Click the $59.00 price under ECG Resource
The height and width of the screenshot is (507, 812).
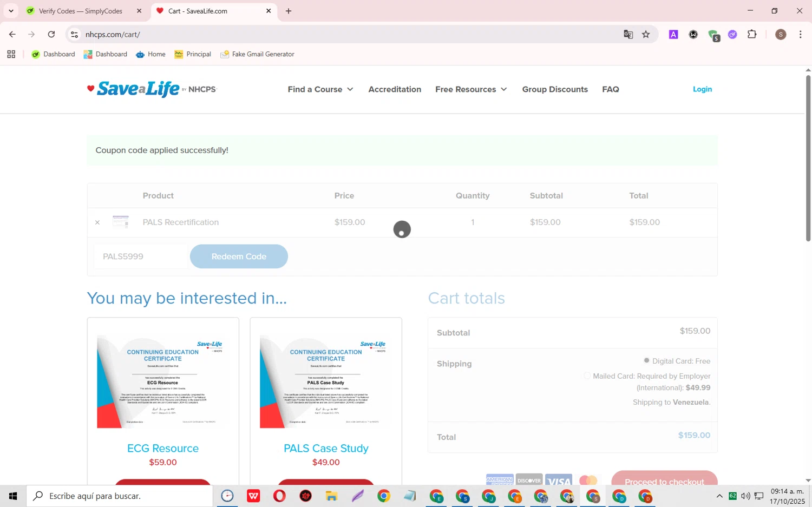163,462
